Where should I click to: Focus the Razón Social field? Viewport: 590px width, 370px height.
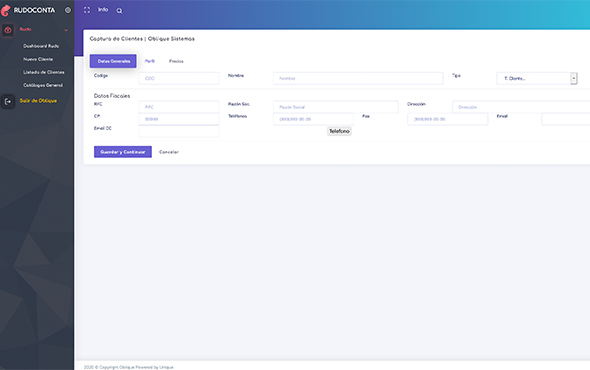point(336,107)
